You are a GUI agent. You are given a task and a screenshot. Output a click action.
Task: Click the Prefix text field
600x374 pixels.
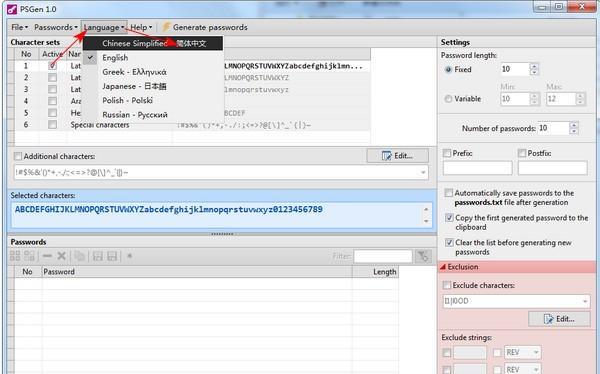pos(478,168)
